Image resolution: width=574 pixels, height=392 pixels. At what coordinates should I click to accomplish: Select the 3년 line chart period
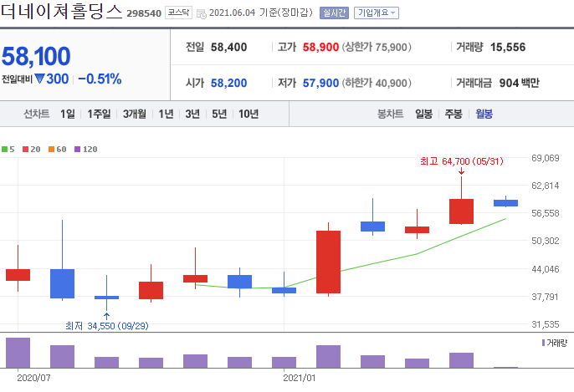[x=192, y=114]
